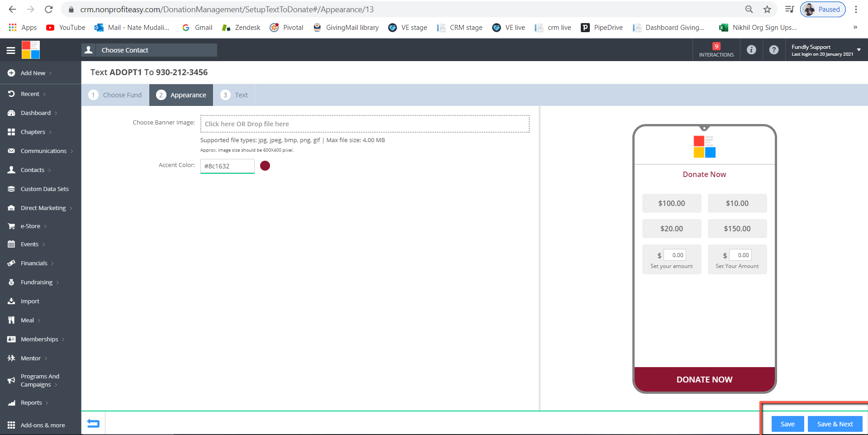Viewport: 868px width, 435px height.
Task: Open the help question mark icon
Action: point(774,50)
